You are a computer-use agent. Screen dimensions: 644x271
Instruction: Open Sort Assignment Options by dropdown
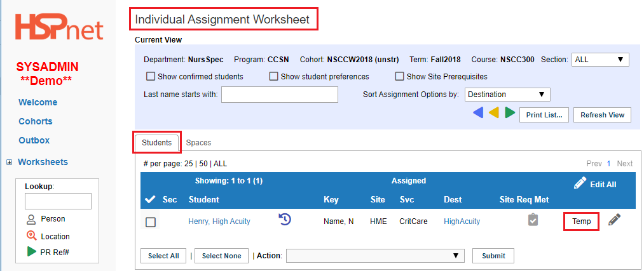tap(507, 95)
